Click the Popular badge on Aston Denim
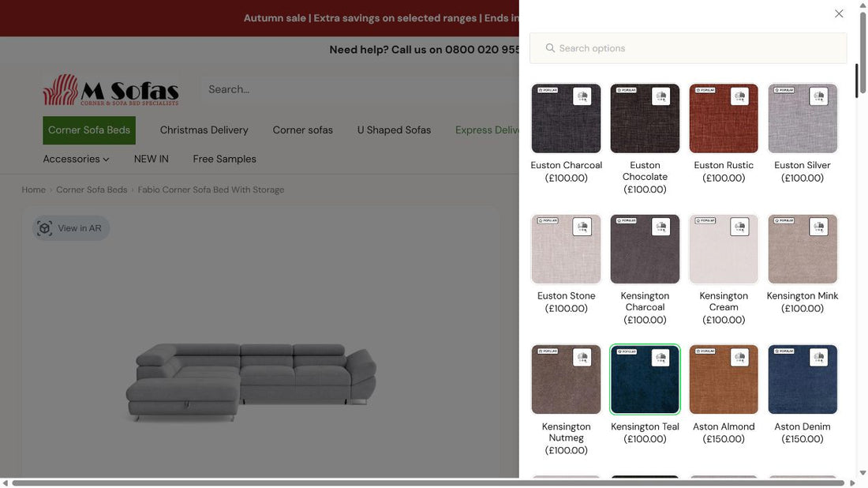This screenshot has width=868, height=488. click(x=784, y=351)
